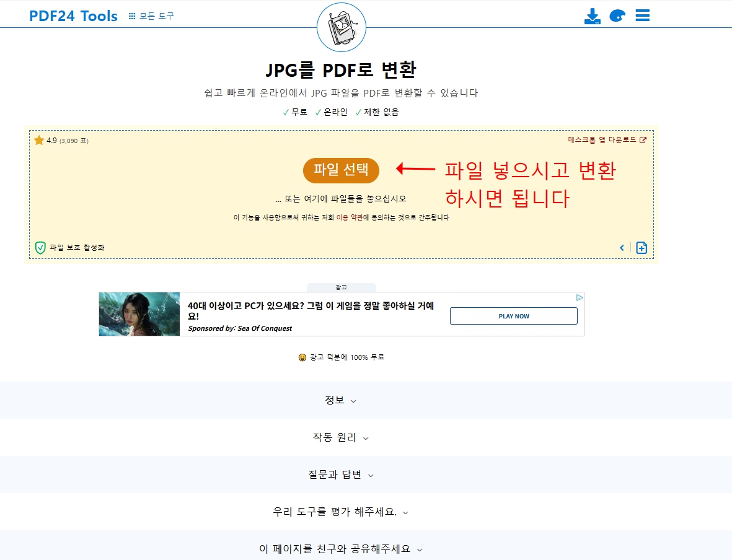Click the 온라인 checkmark label
This screenshot has height=560, width=732.
[x=332, y=113]
